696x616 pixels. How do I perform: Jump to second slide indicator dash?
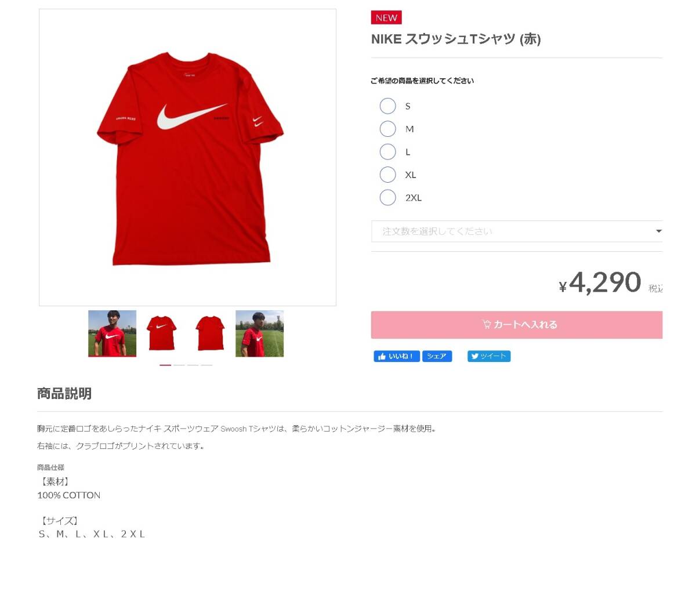click(x=179, y=365)
